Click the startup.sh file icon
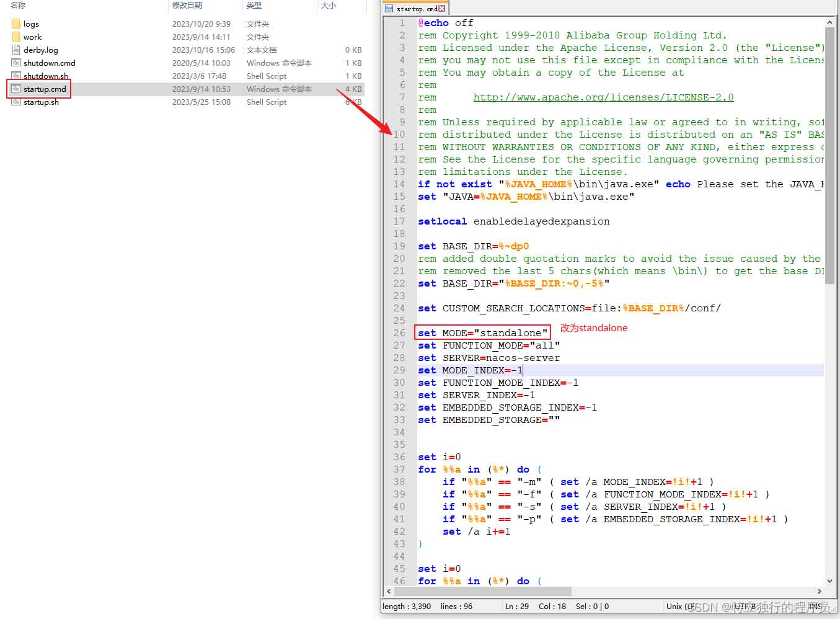Screen dimensions: 840x619 pyautogui.click(x=16, y=102)
